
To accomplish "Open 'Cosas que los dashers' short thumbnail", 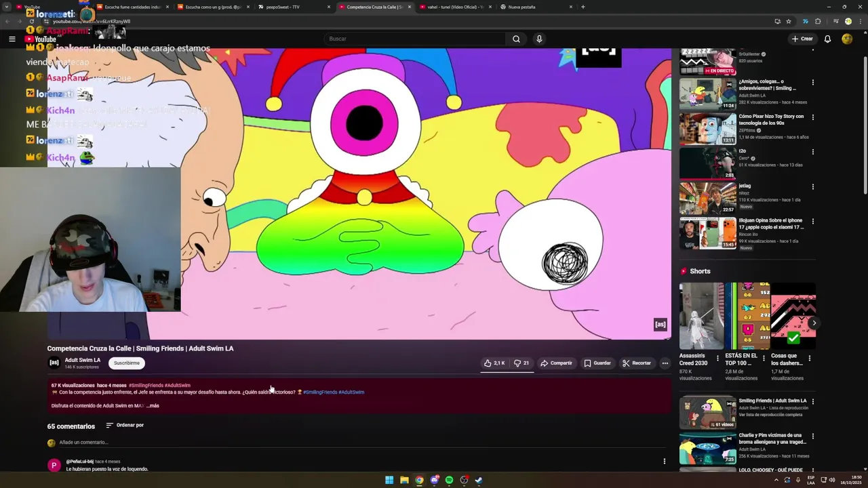I will [x=793, y=315].
